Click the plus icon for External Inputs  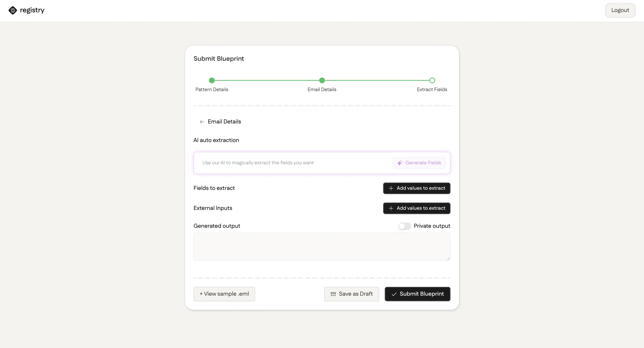tap(391, 208)
